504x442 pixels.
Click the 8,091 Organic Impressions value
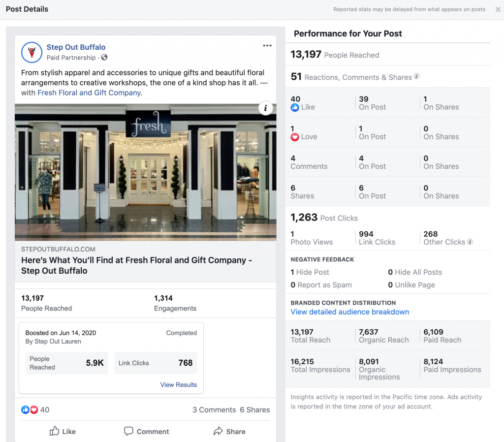click(379, 369)
